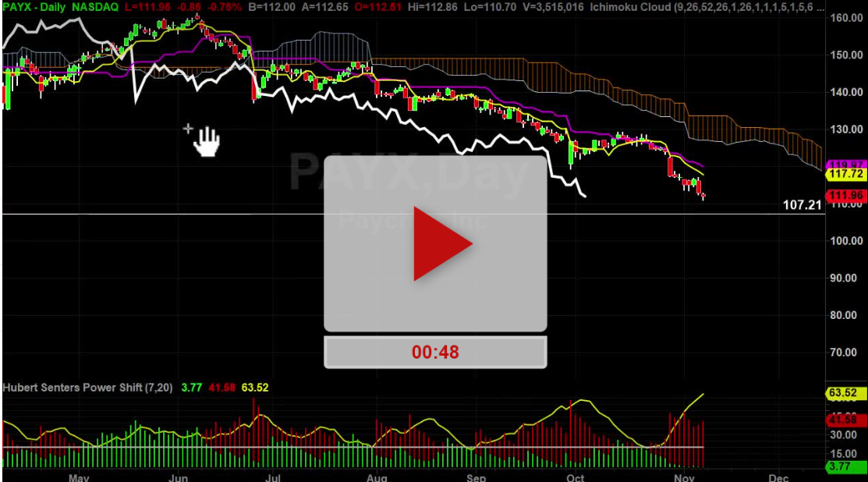Click the white hand cursor icon

207,142
